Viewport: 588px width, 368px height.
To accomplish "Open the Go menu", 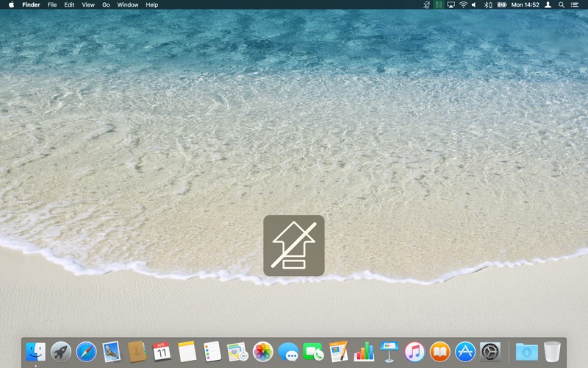I will point(106,5).
